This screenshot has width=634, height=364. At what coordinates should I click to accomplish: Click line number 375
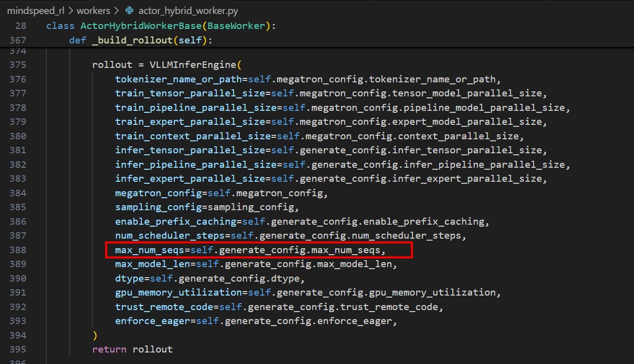point(17,64)
